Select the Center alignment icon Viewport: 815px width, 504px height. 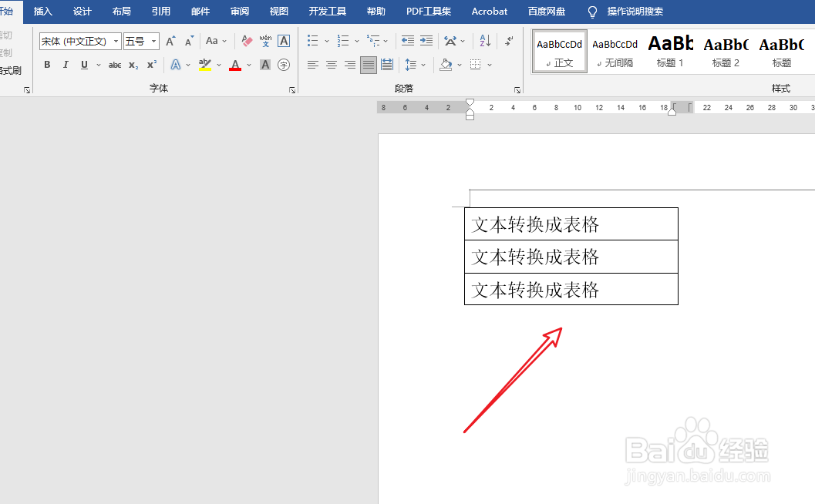point(331,65)
